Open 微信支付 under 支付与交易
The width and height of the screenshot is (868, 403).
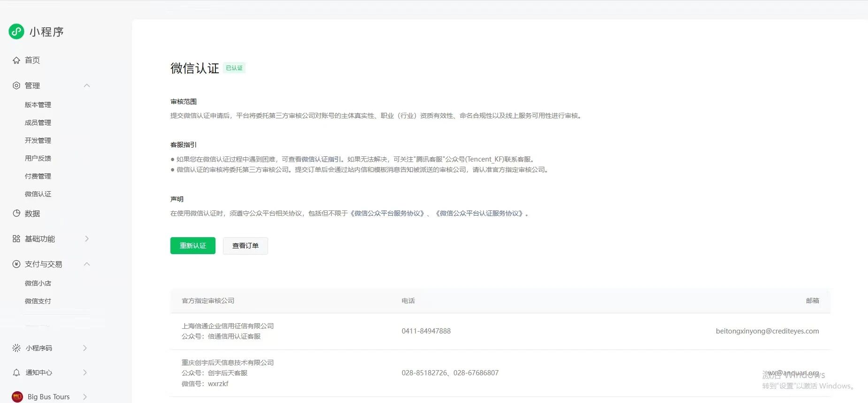38,301
